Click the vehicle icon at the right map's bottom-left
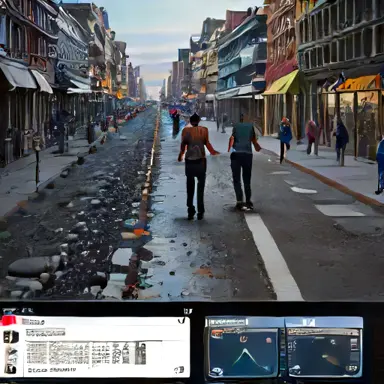Screen dimensions: 384x384 click(x=295, y=370)
